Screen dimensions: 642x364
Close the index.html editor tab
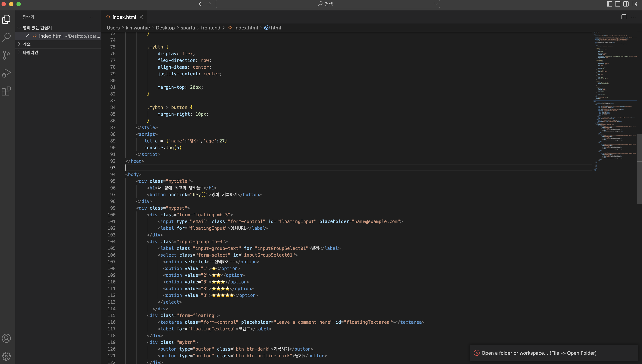(x=141, y=17)
